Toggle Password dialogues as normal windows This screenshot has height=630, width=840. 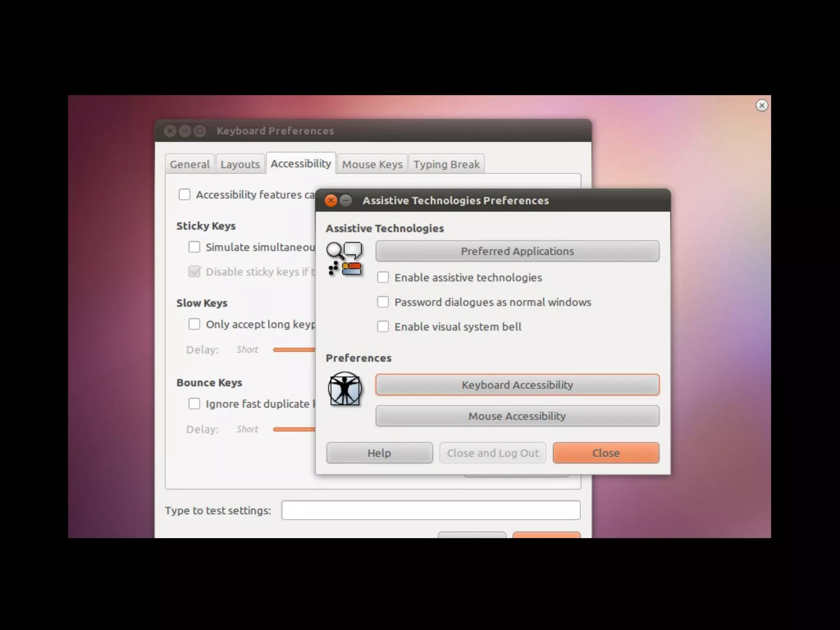pyautogui.click(x=383, y=302)
